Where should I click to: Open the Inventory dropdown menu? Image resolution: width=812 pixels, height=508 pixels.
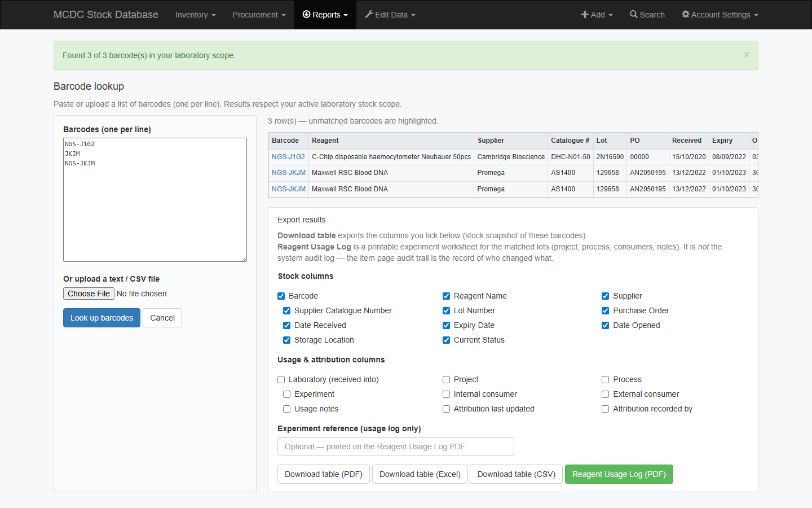coord(195,15)
